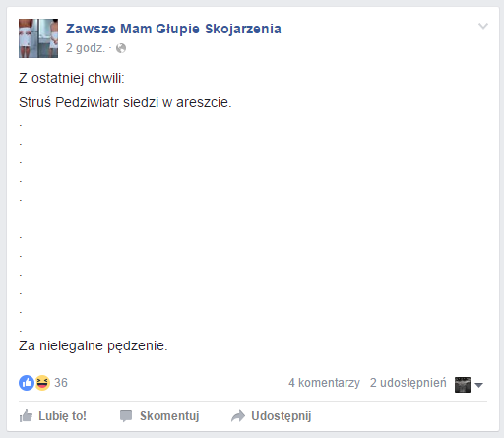Open the post options chevron at top right
Image resolution: width=504 pixels, height=438 pixels.
[483, 26]
